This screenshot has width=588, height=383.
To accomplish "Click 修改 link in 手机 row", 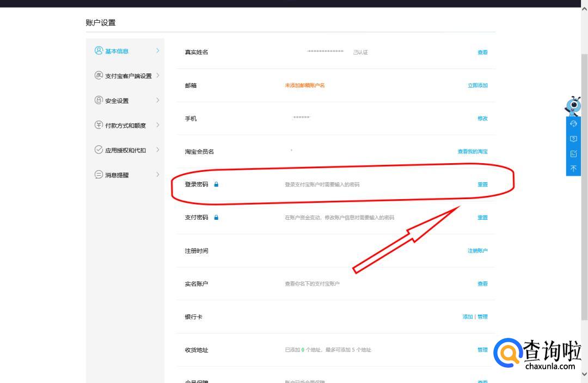I will point(482,119).
